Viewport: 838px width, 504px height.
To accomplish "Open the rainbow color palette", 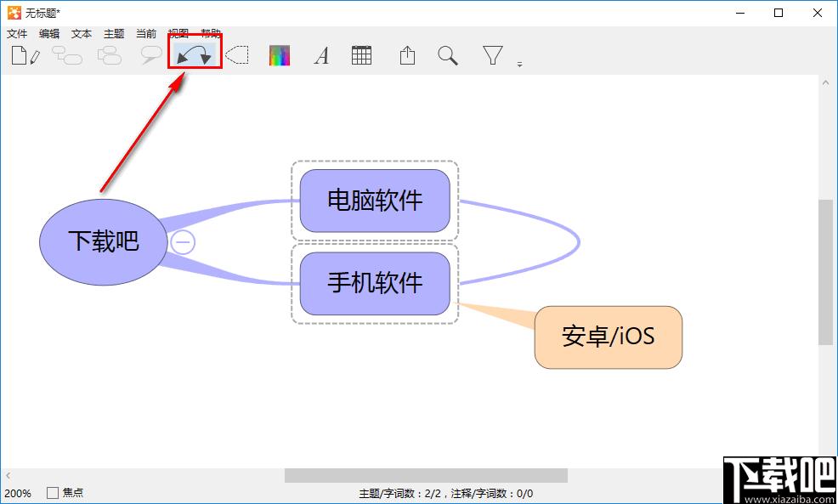I will [280, 55].
